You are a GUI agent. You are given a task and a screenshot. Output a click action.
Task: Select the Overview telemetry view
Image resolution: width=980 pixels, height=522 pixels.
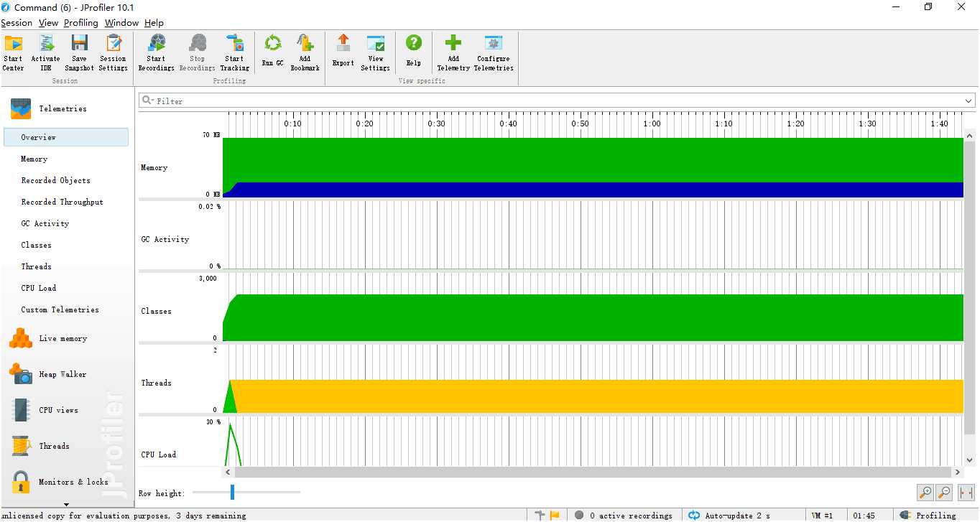pos(66,137)
